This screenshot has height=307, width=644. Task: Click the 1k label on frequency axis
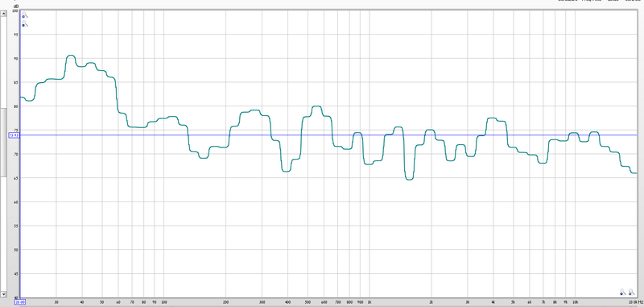coord(369,301)
